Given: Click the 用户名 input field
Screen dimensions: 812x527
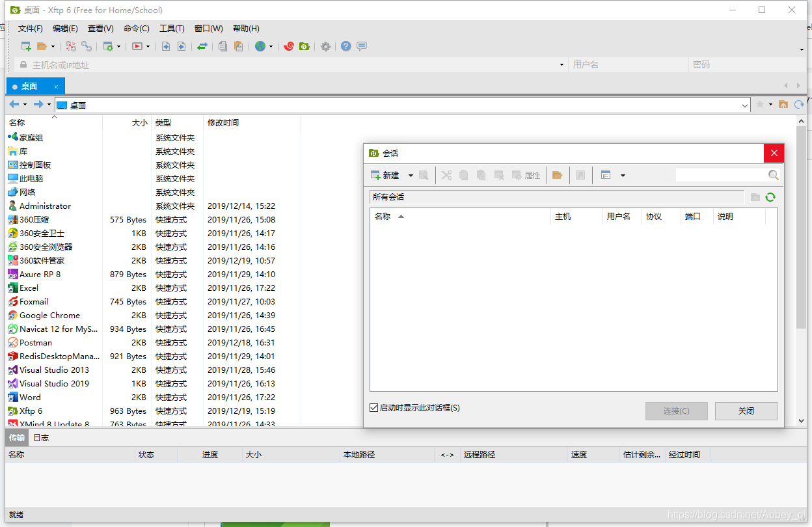Looking at the screenshot, I should coord(628,65).
